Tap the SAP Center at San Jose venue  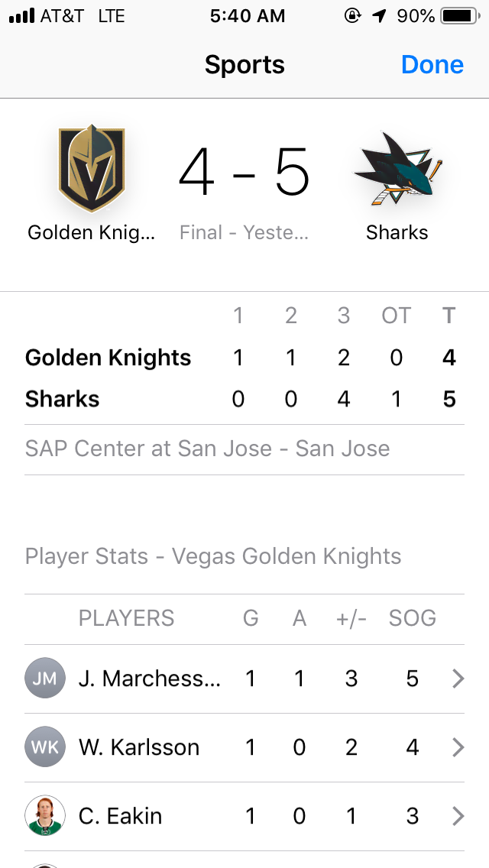pyautogui.click(x=207, y=449)
